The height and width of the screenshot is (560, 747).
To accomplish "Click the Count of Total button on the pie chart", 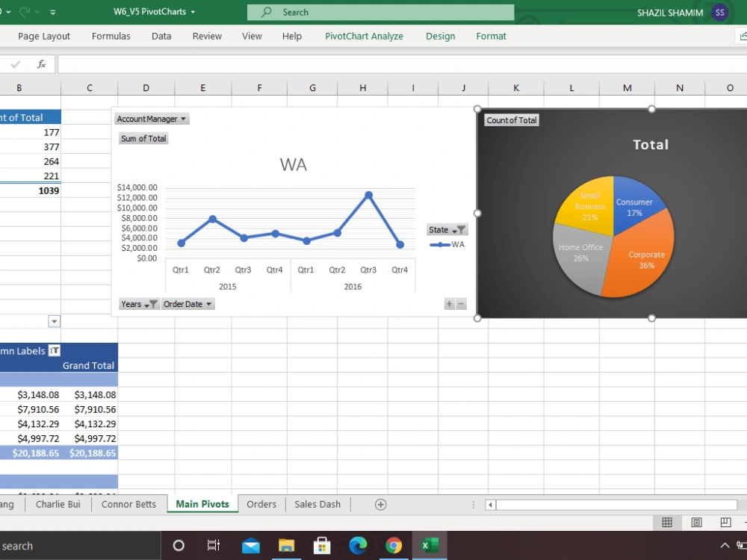I will [511, 120].
